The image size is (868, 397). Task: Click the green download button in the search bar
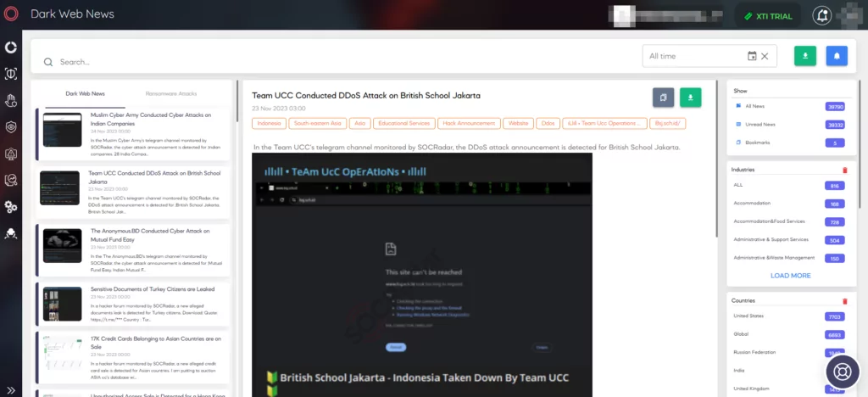[x=805, y=56]
